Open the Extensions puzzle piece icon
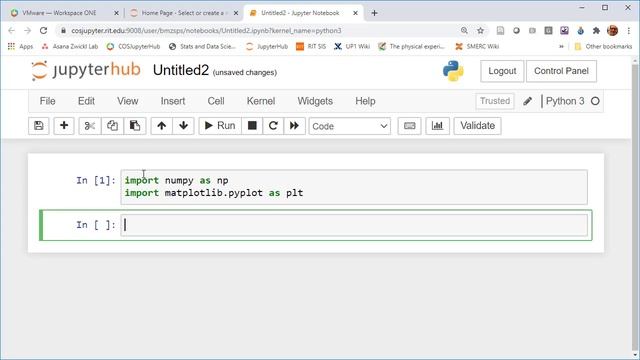This screenshot has height=360, width=640. (596, 31)
